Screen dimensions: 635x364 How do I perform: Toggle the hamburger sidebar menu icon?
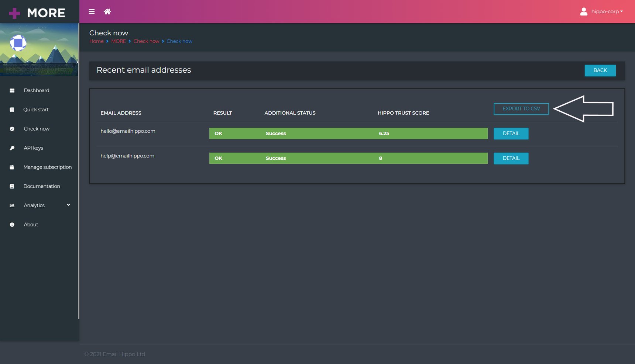pos(92,12)
